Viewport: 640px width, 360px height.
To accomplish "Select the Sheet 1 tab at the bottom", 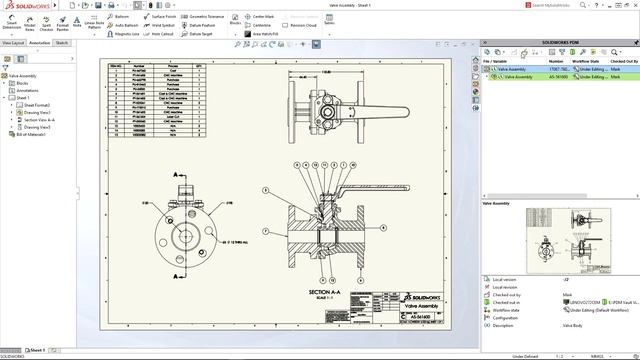I will [36, 350].
